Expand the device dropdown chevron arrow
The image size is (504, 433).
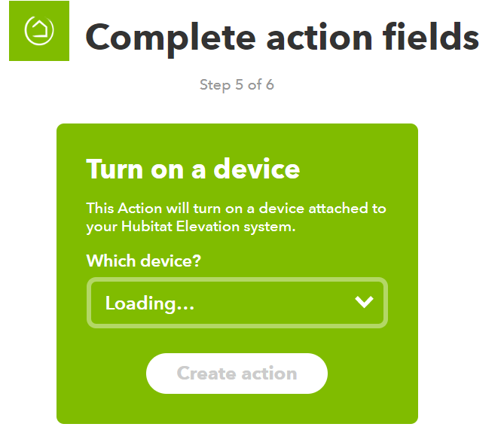tap(364, 303)
